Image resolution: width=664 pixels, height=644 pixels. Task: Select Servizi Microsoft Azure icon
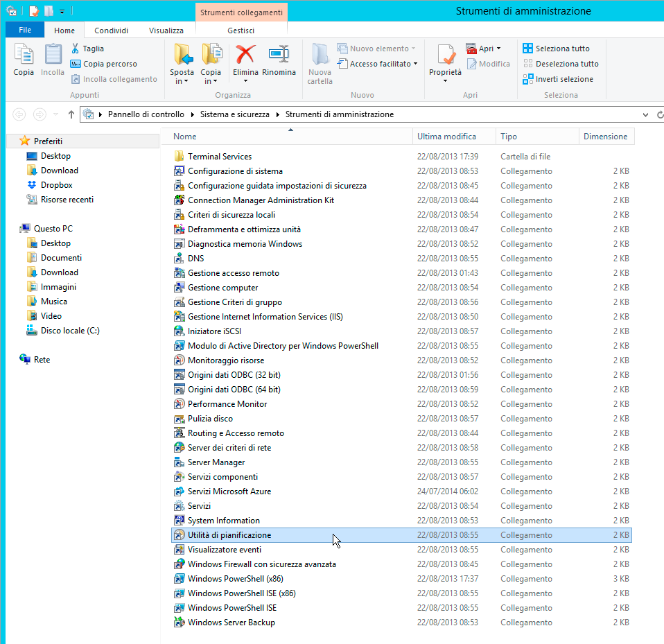point(179,491)
